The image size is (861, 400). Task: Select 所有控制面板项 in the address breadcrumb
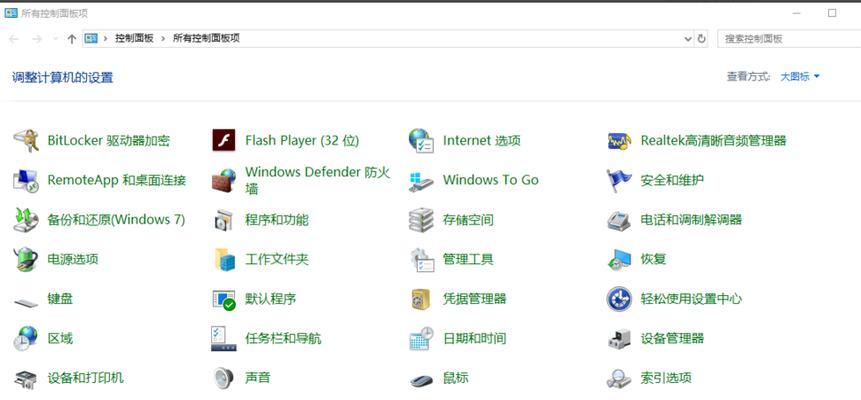206,38
